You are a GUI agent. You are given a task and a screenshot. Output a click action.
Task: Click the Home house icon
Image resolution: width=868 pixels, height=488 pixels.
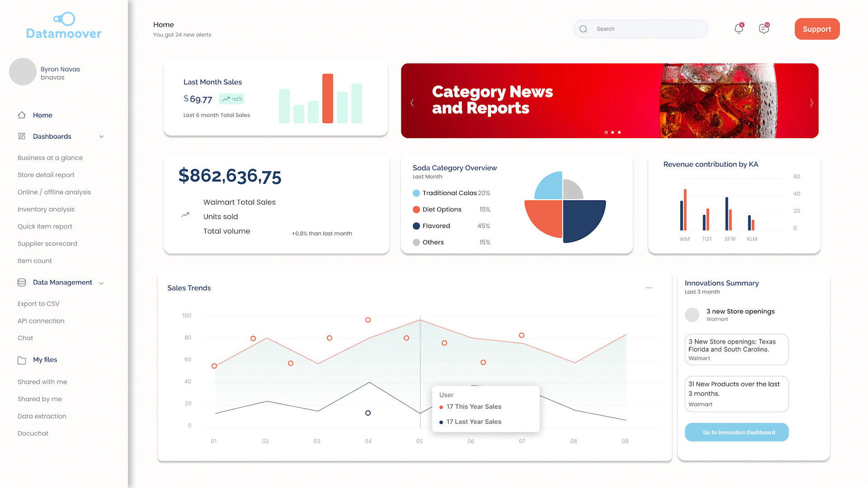[22, 115]
